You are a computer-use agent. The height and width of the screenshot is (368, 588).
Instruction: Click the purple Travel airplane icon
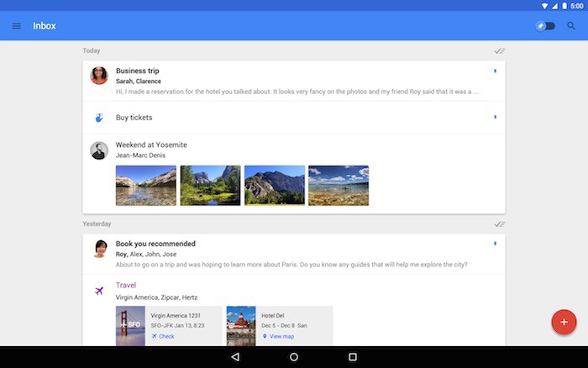coord(99,291)
